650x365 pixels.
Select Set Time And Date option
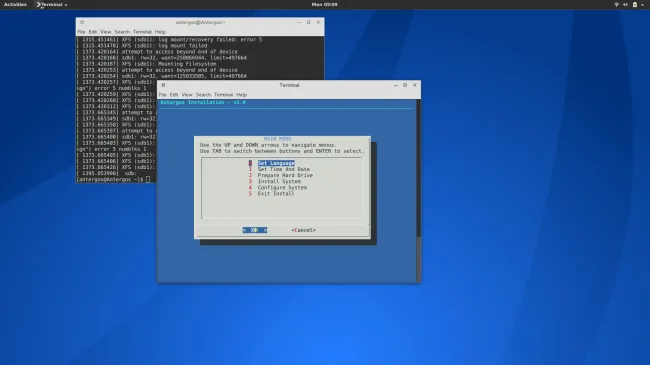click(x=284, y=169)
